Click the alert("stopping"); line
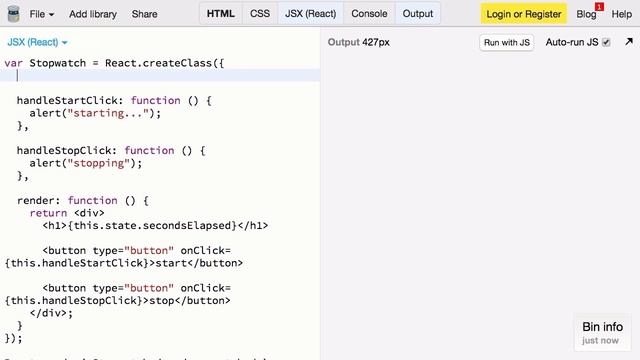Image resolution: width=640 pixels, height=360 pixels. 86,163
